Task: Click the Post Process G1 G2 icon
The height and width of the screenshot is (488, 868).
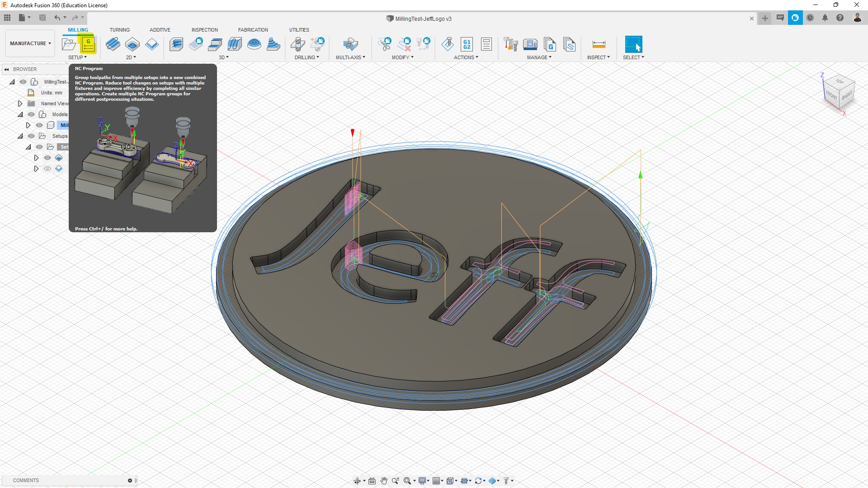Action: coord(467,44)
